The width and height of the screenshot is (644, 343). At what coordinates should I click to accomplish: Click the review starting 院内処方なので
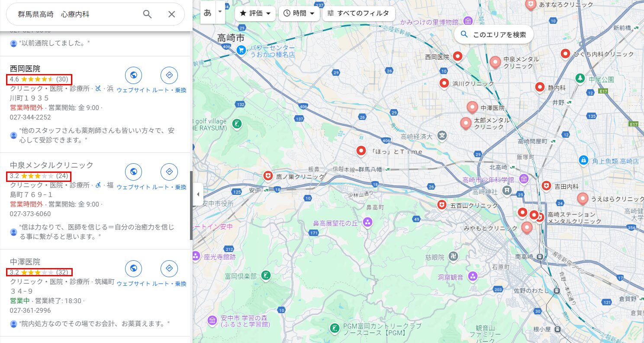coord(94,324)
